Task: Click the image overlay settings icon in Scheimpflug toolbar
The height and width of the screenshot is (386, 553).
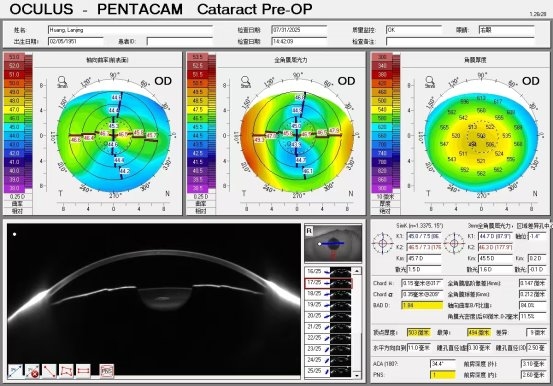Action: point(107,371)
